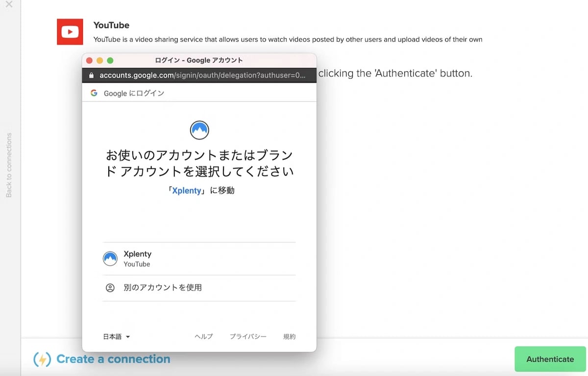Image resolution: width=588 pixels, height=376 pixels.
Task: Click the 「Xplenty」 link in popup
Action: point(186,190)
